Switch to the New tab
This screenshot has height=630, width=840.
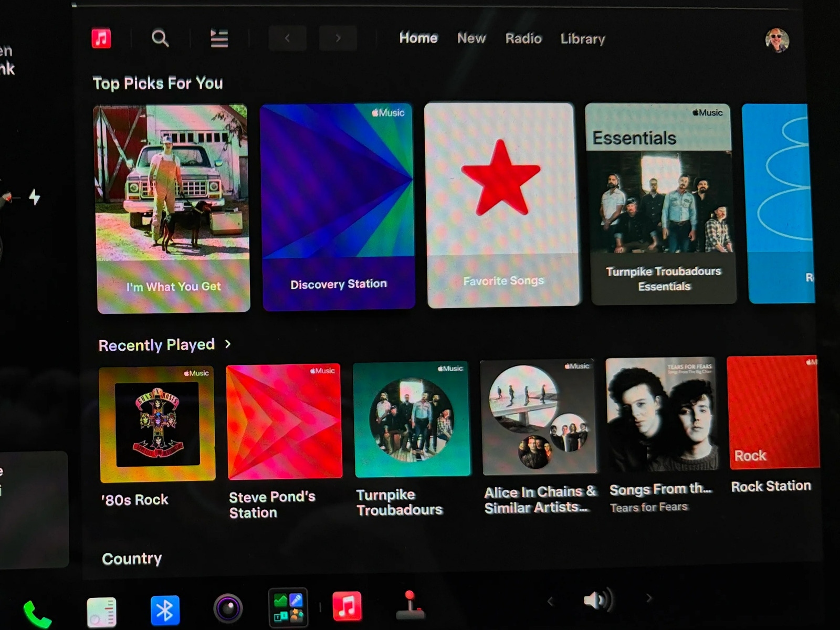[x=471, y=38]
